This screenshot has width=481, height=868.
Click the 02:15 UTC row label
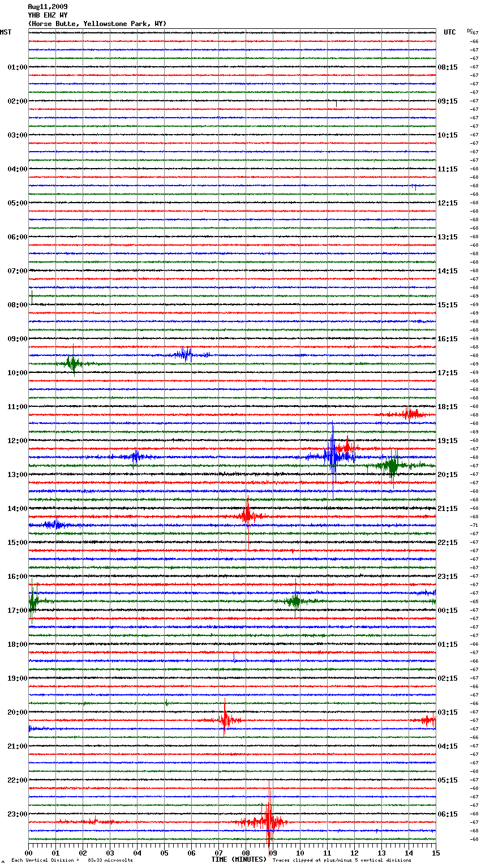click(448, 678)
